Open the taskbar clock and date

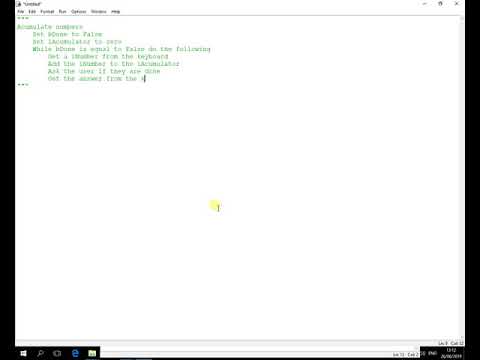(451, 353)
